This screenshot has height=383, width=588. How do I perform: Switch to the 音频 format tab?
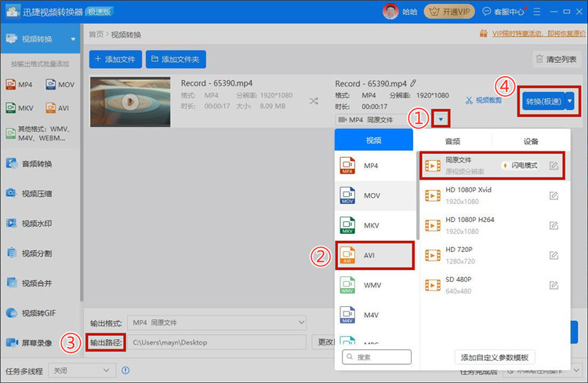[452, 141]
